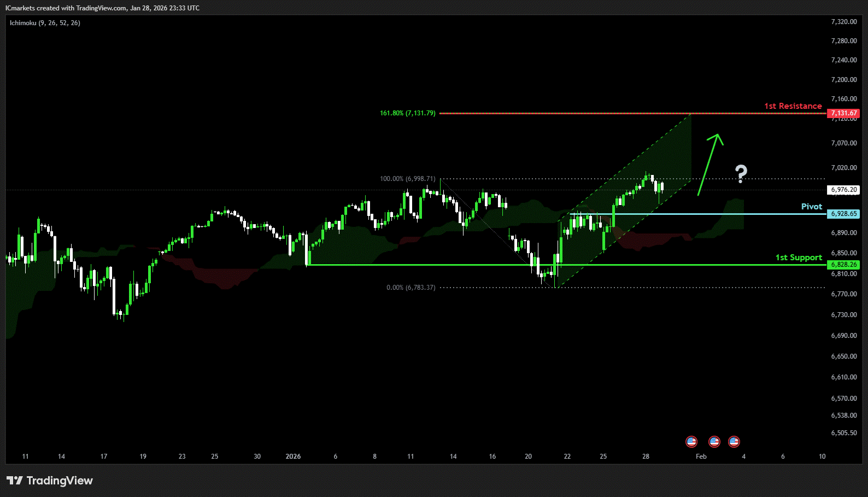The image size is (868, 497).
Task: Click the Feb label on time axis
Action: pos(701,457)
